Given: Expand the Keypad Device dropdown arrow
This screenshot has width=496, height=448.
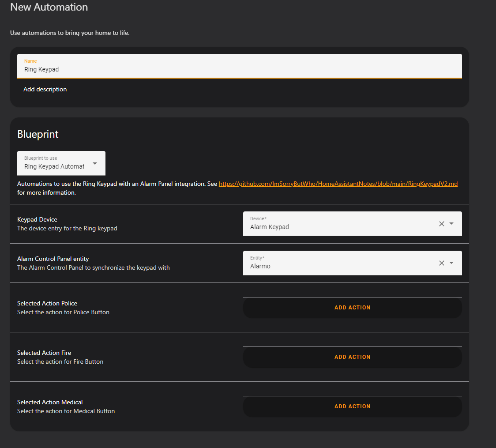Looking at the screenshot, I should [451, 224].
